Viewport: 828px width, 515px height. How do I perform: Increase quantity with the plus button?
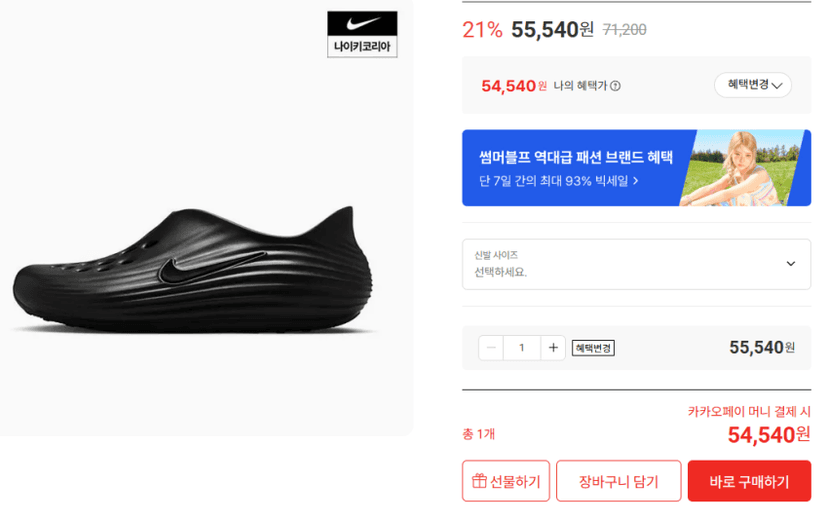pyautogui.click(x=553, y=348)
